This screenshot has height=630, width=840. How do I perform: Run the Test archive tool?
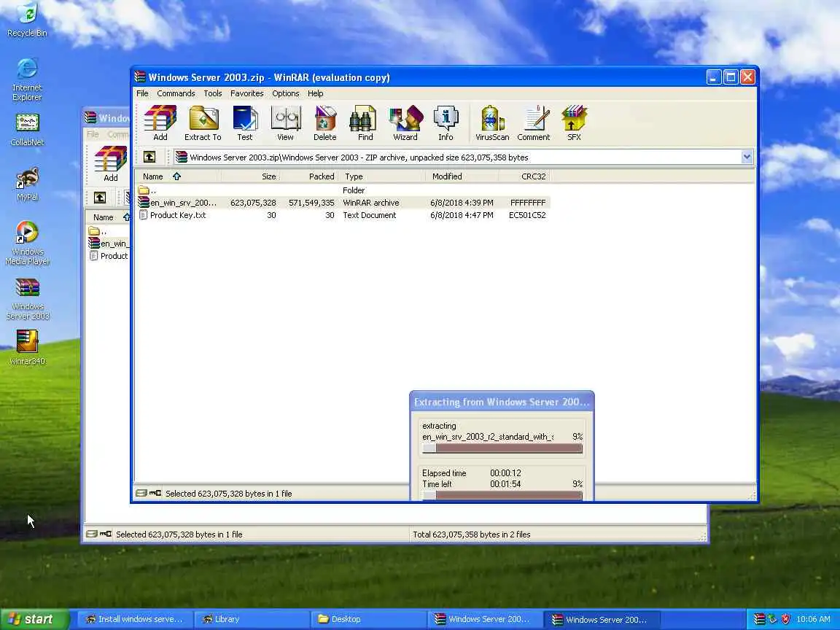(245, 122)
